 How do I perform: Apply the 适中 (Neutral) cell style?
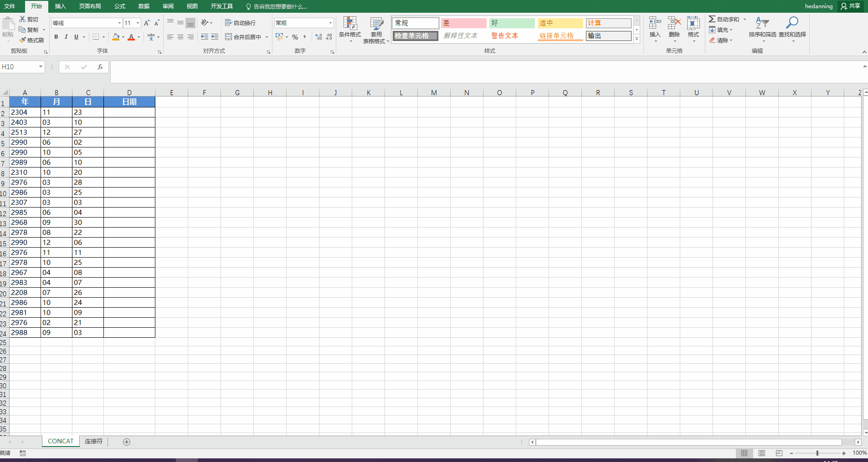click(560, 23)
